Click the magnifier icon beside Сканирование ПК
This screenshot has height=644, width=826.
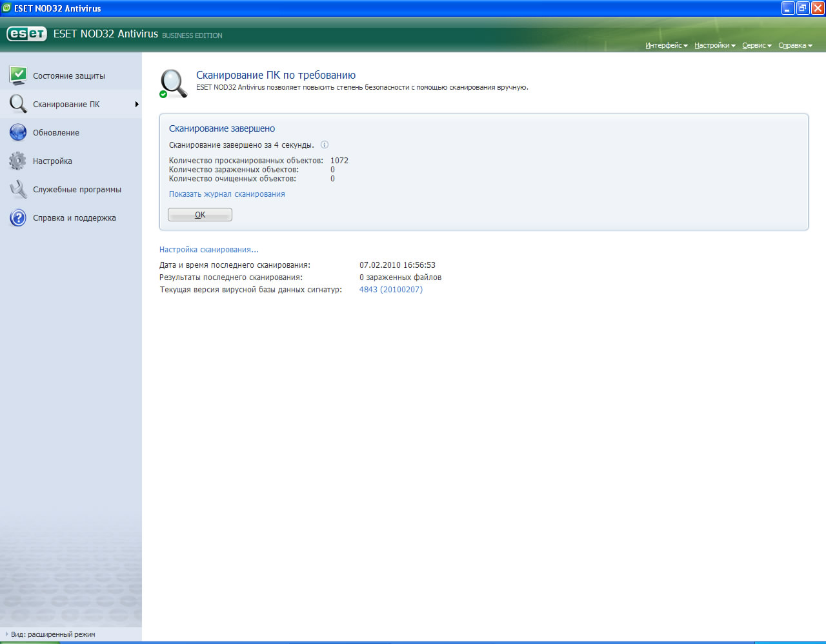pos(18,104)
